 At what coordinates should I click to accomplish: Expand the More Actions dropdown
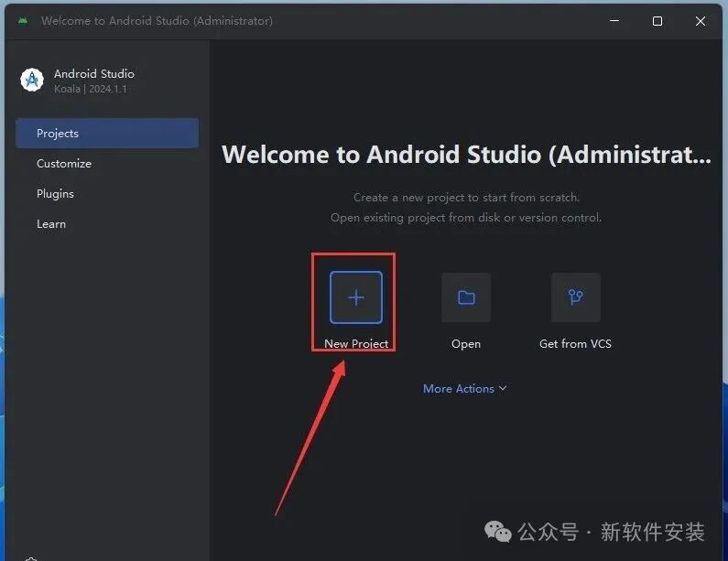coord(465,389)
